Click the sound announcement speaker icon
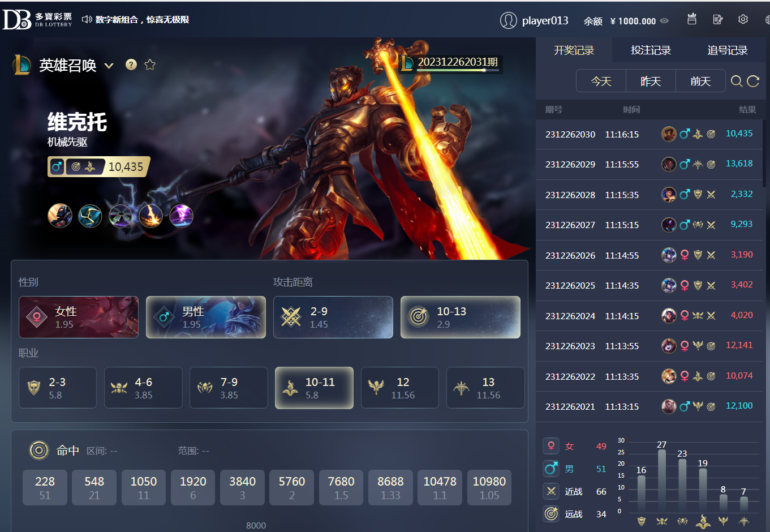This screenshot has height=532, width=770. (x=87, y=19)
